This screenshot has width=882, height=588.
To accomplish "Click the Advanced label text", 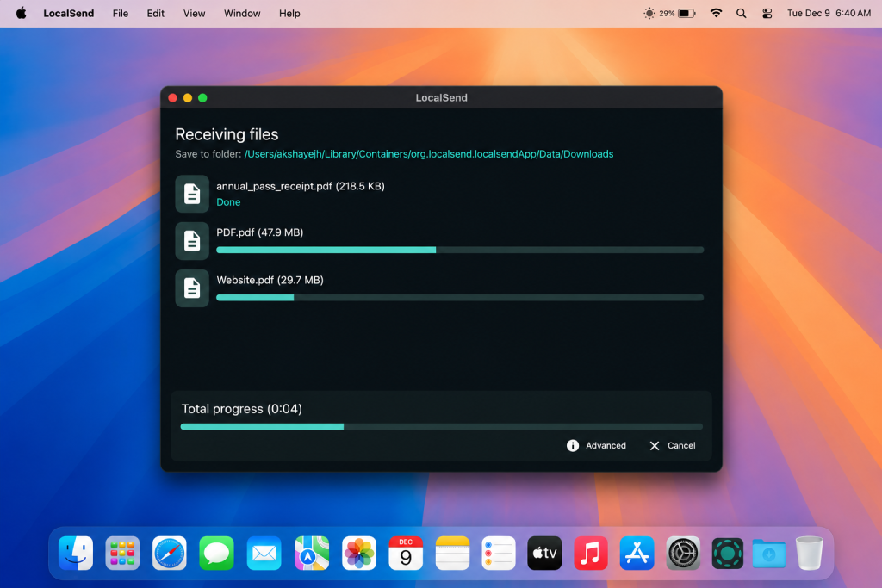I will tap(606, 445).
